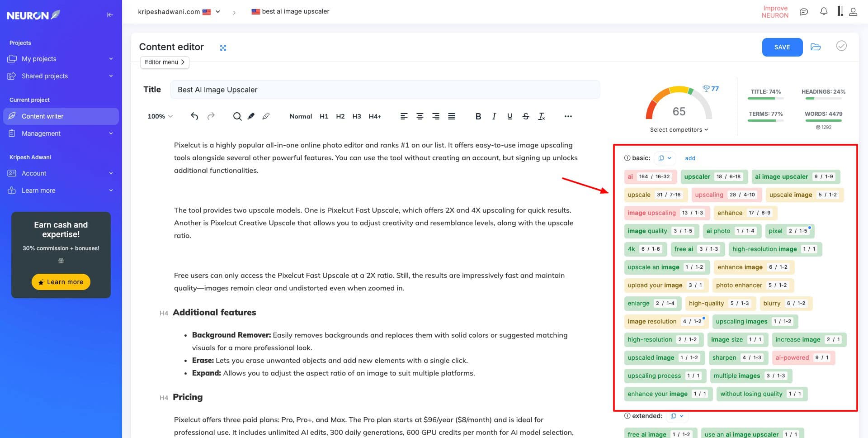Open the chat feedback icon
Image resolution: width=868 pixels, height=438 pixels.
point(804,12)
